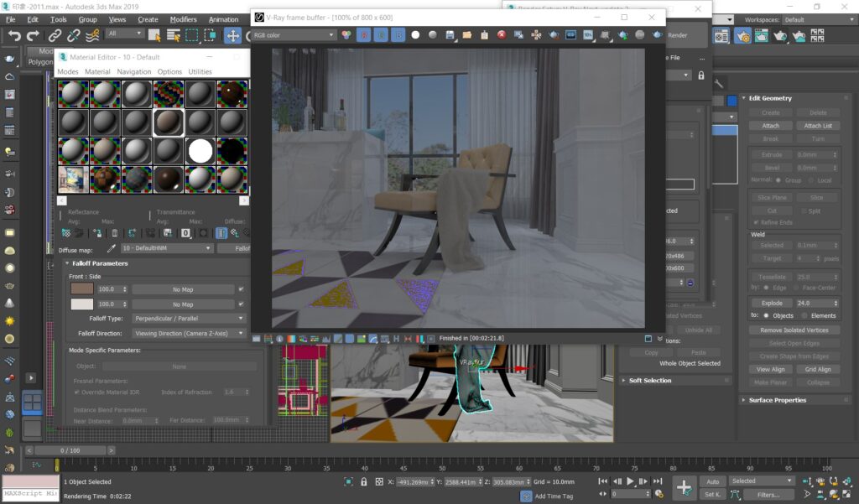This screenshot has width=859, height=504.
Task: Click the Rectangular Selection Region icon
Action: [x=192, y=35]
